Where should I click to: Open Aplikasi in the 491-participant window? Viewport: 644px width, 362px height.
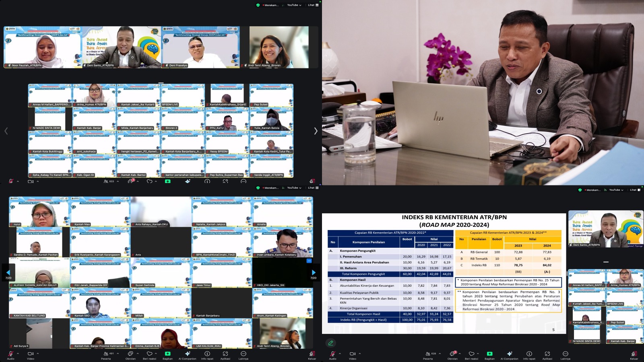pos(225,354)
